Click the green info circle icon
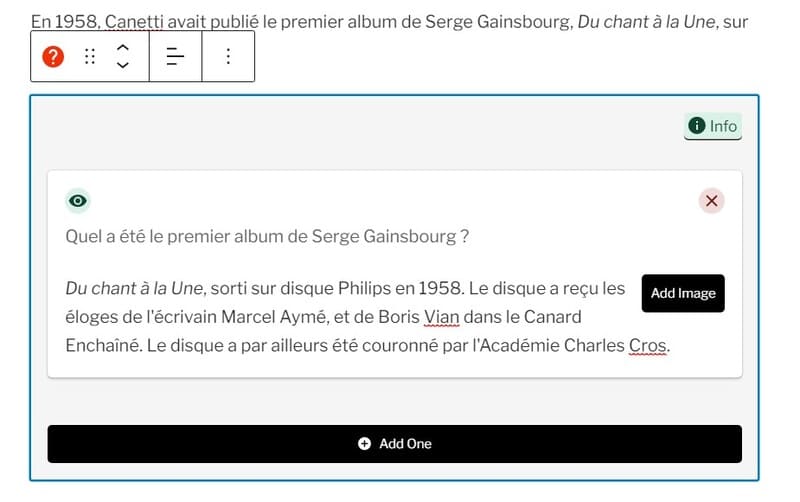Viewport: 800px width, 502px height. tap(696, 126)
